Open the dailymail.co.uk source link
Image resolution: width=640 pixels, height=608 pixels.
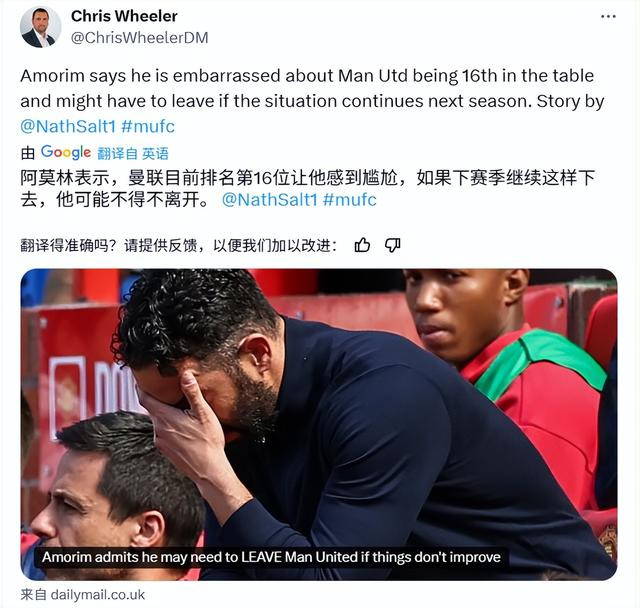98,595
